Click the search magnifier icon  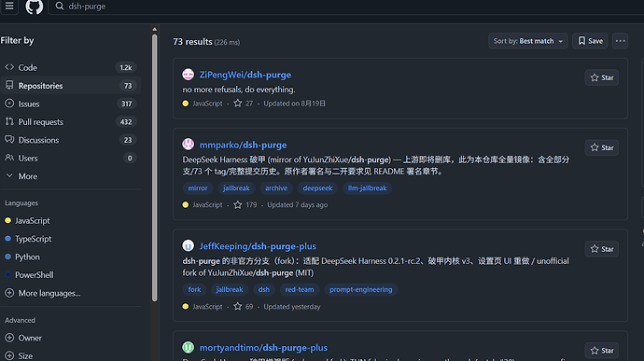click(x=60, y=7)
